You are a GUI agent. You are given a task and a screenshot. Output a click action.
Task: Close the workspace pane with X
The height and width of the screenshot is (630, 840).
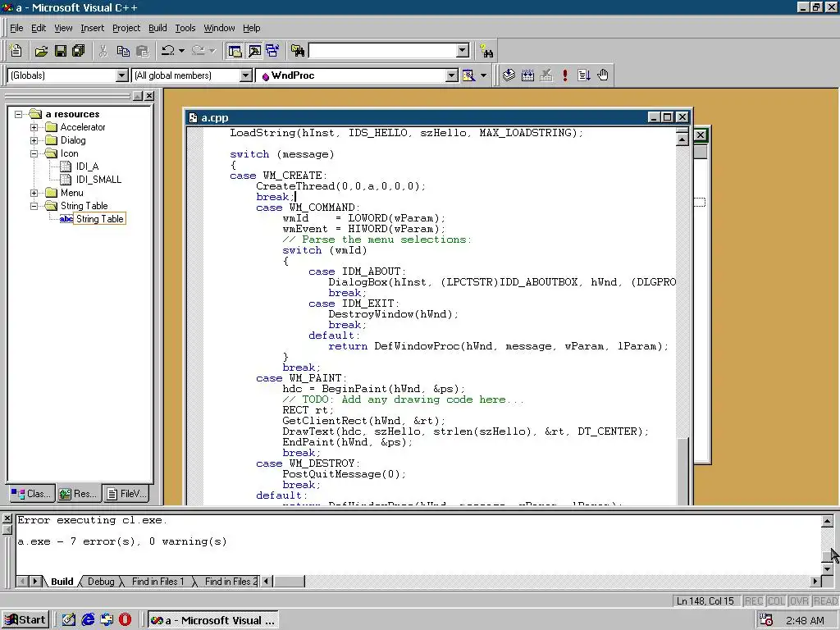pos(149,95)
